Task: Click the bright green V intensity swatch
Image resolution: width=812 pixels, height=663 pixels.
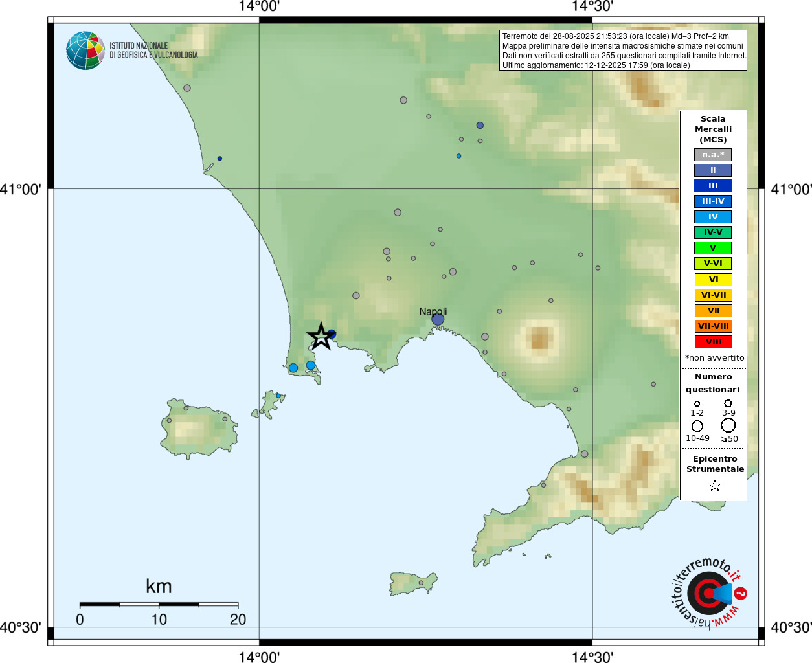Action: coord(713,248)
